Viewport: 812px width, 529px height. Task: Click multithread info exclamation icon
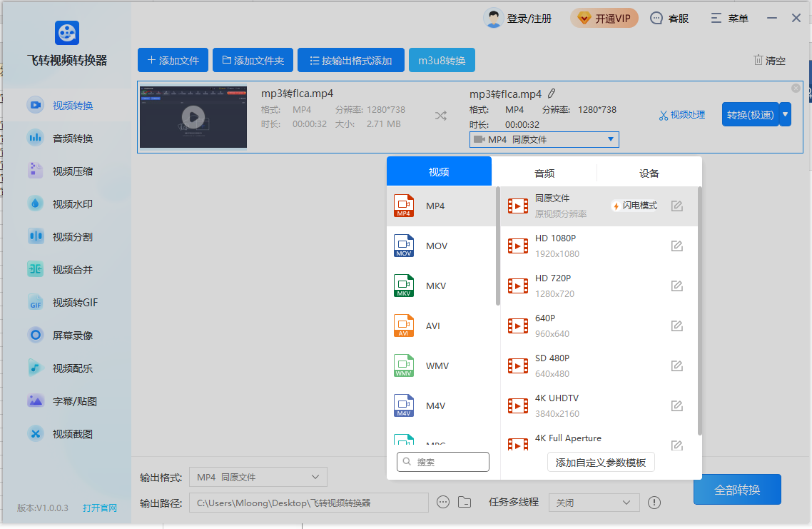654,503
